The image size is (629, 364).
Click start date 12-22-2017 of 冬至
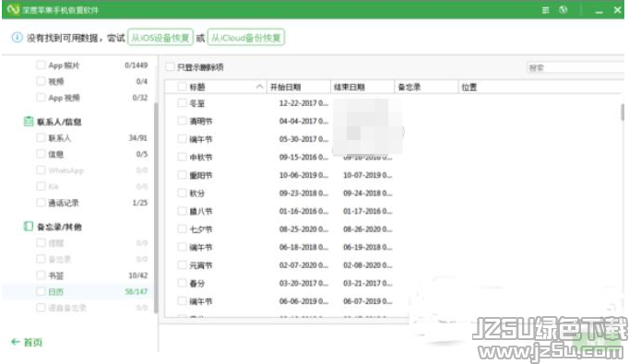tap(303, 103)
